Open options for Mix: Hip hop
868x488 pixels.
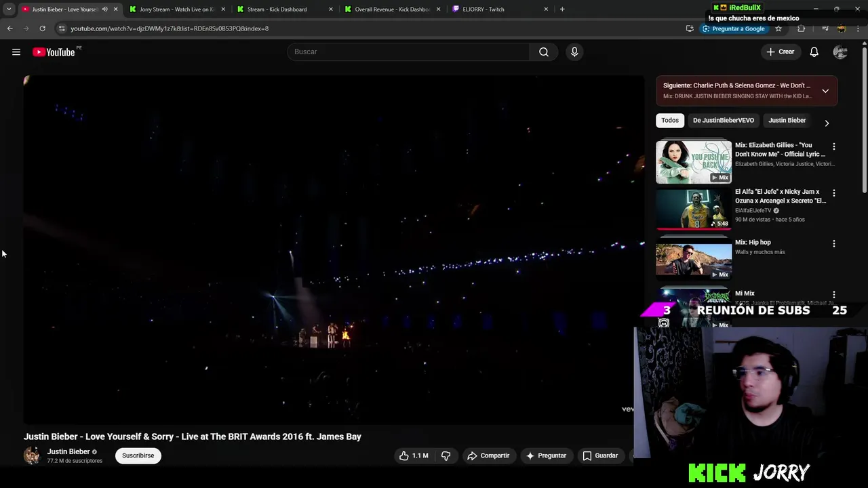(834, 243)
